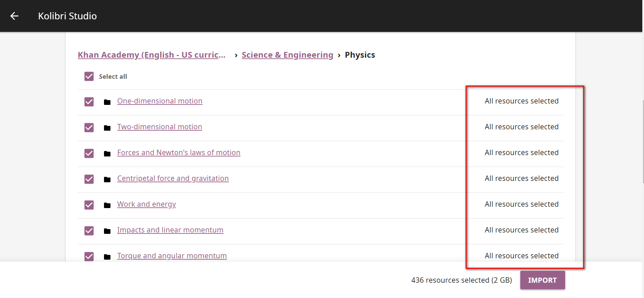Screen dimensions: 644x298
Task: Open Two-dimensional motion topic
Action: pyautogui.click(x=159, y=127)
